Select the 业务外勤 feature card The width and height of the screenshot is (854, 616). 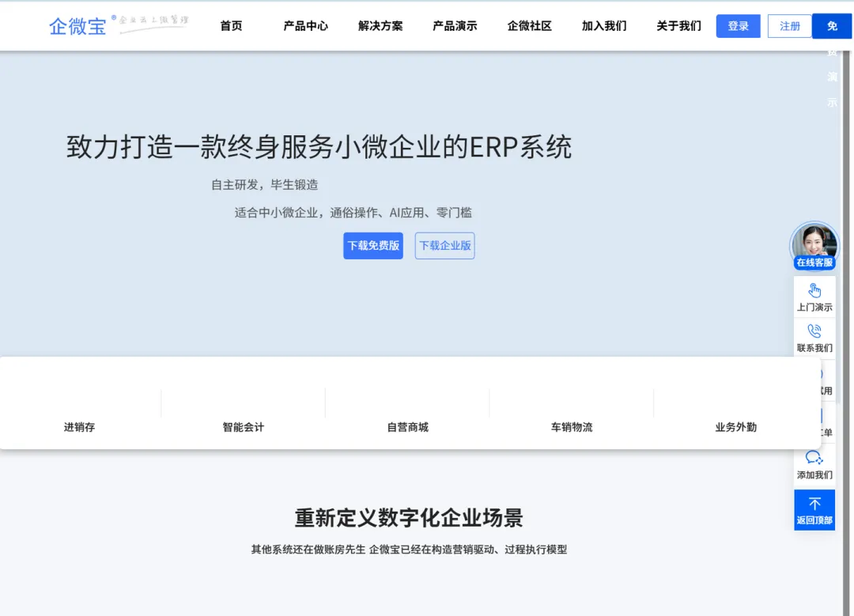[736, 427]
